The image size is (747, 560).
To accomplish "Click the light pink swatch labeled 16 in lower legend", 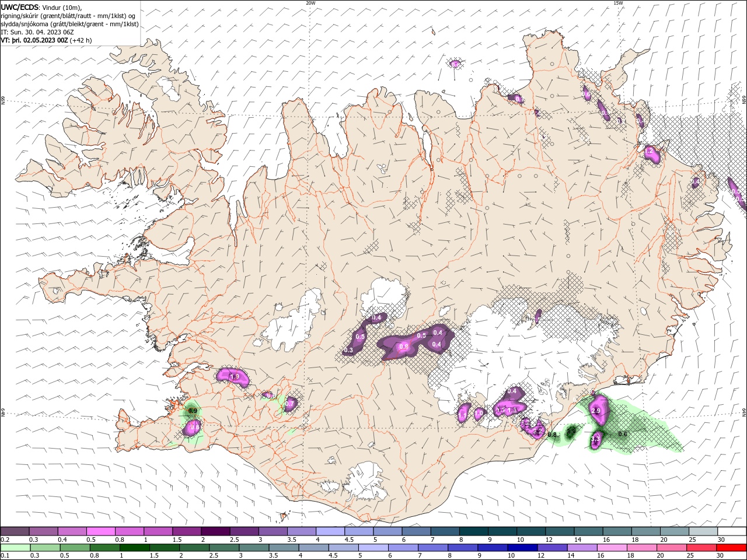I will tap(611, 548).
